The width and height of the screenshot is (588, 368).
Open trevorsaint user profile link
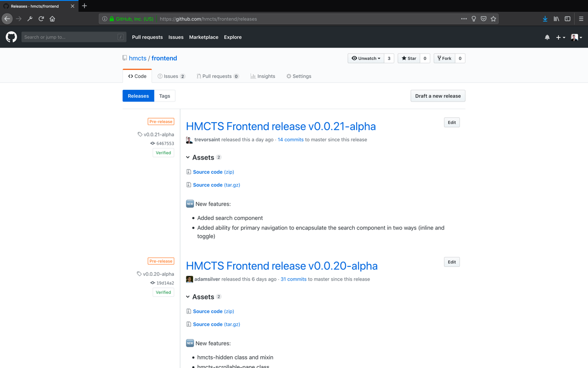click(207, 140)
